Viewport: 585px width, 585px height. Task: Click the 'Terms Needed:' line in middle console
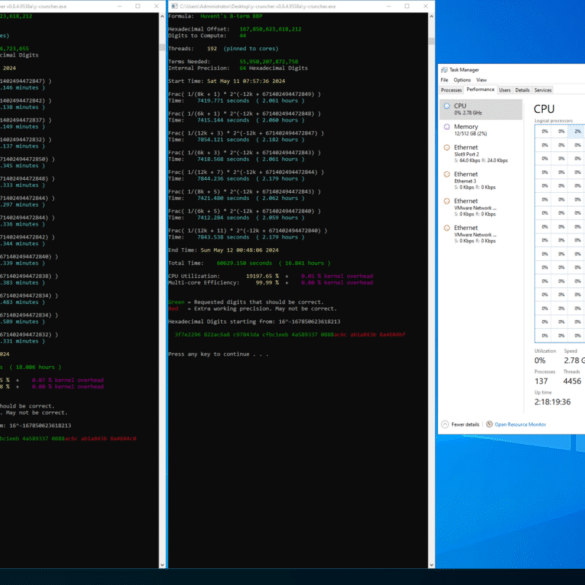pos(233,62)
